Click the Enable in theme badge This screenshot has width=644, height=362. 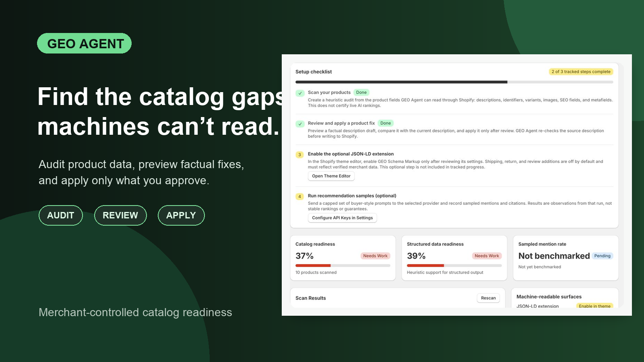coord(594,306)
